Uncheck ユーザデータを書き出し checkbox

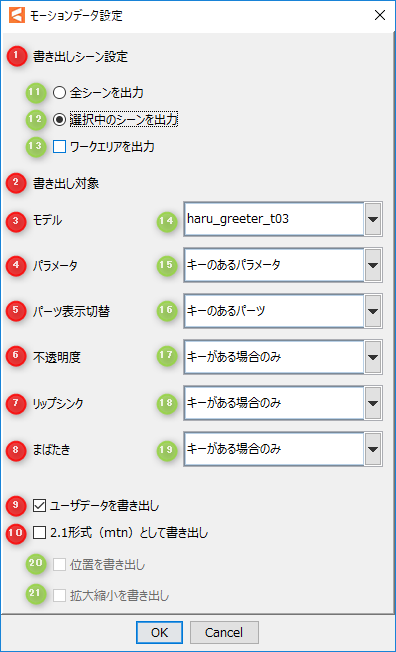pos(40,506)
